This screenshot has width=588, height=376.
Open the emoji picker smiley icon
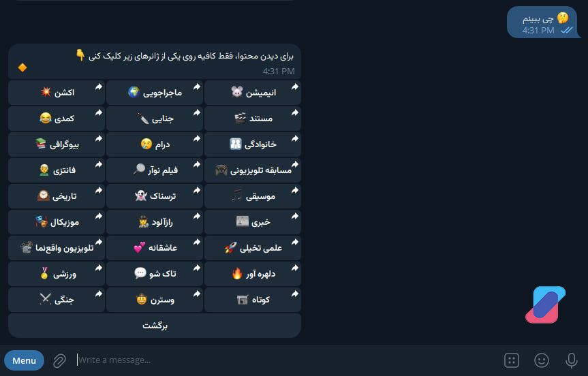542,360
